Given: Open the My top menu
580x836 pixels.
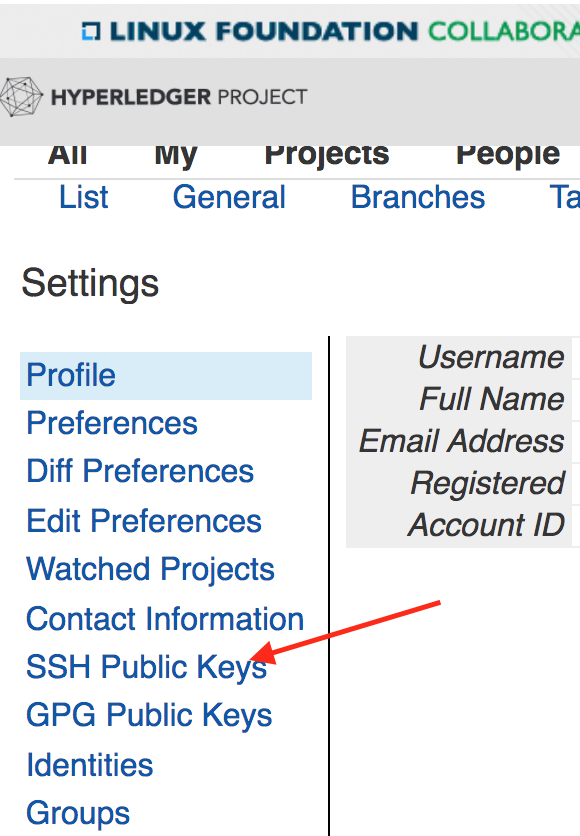Looking at the screenshot, I should click(x=176, y=157).
